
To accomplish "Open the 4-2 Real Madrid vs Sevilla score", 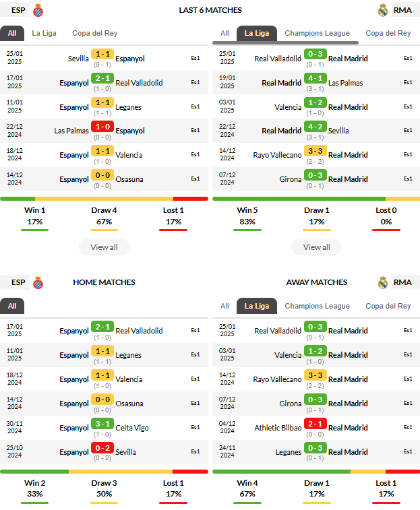I will [315, 127].
